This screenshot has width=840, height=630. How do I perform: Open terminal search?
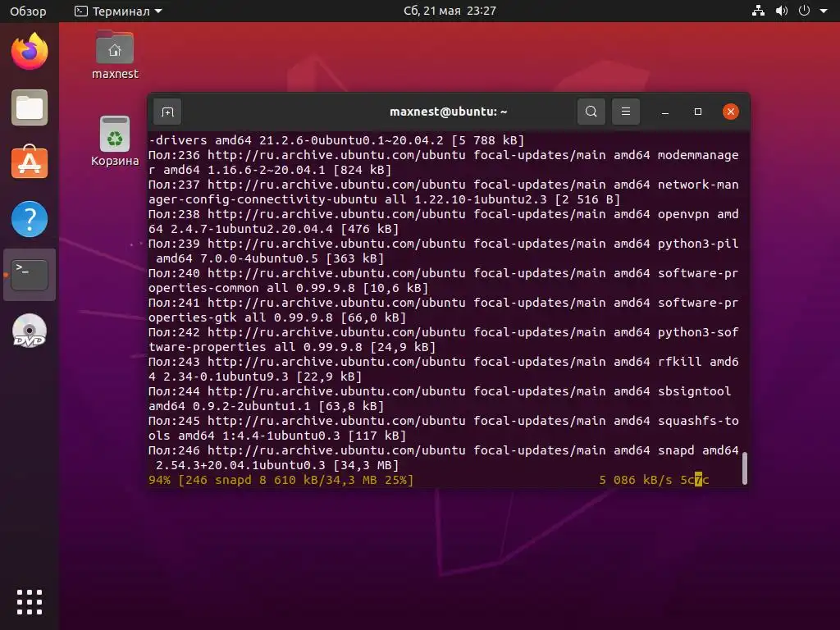(x=591, y=112)
